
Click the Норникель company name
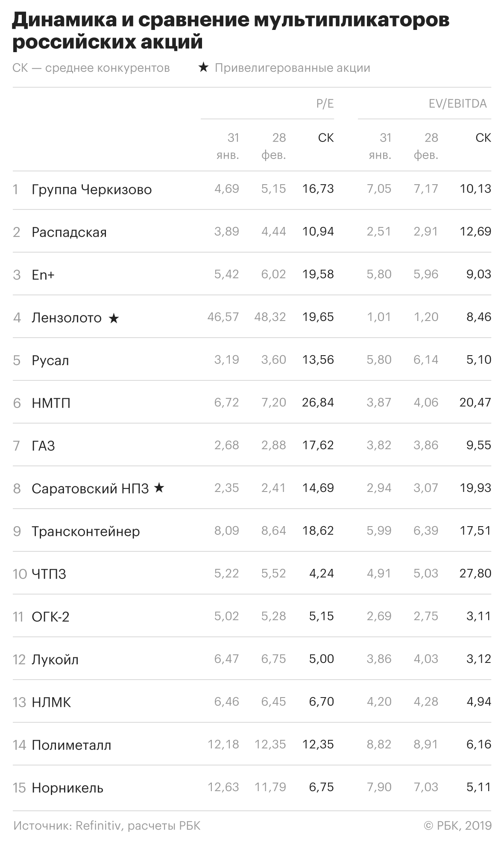[67, 788]
